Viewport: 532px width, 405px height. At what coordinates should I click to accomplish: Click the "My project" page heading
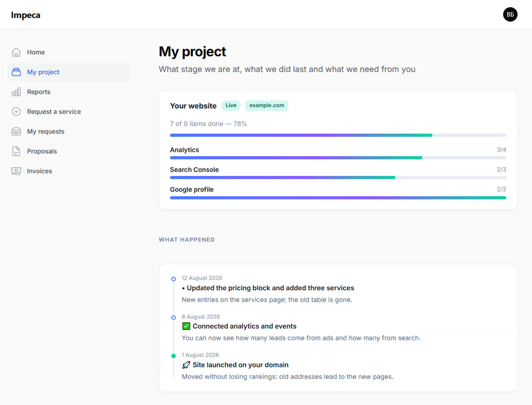tap(192, 52)
